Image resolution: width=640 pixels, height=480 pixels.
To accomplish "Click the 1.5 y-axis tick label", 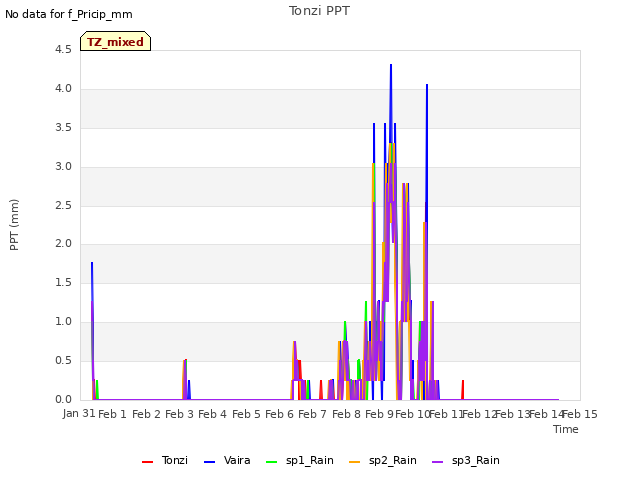I will click(63, 282).
